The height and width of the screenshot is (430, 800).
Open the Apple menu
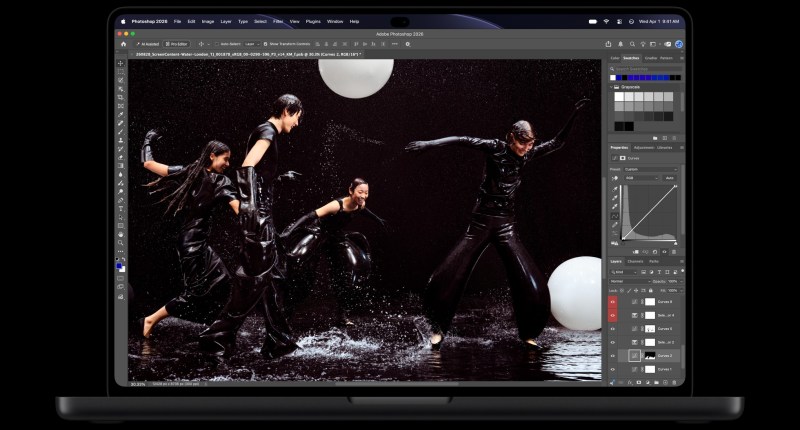coord(123,21)
